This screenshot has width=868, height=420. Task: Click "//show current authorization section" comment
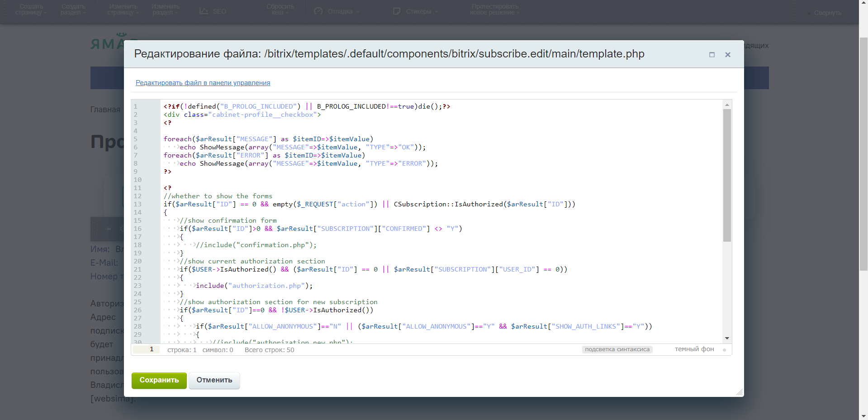[252, 262]
